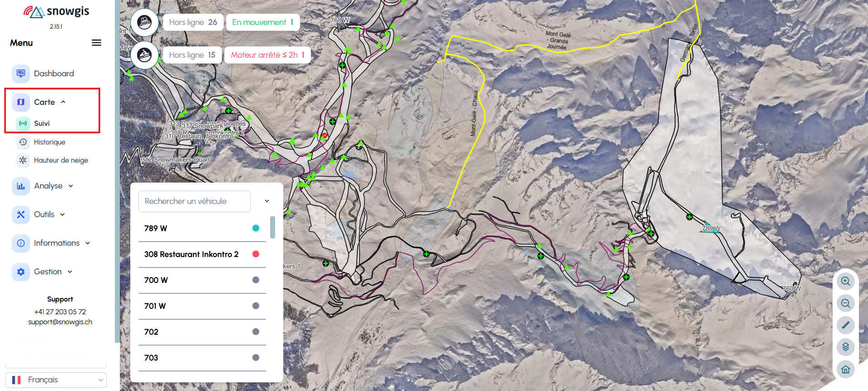Click the snowmobile vehicle icon
Image resolution: width=868 pixels, height=391 pixels.
[x=144, y=55]
